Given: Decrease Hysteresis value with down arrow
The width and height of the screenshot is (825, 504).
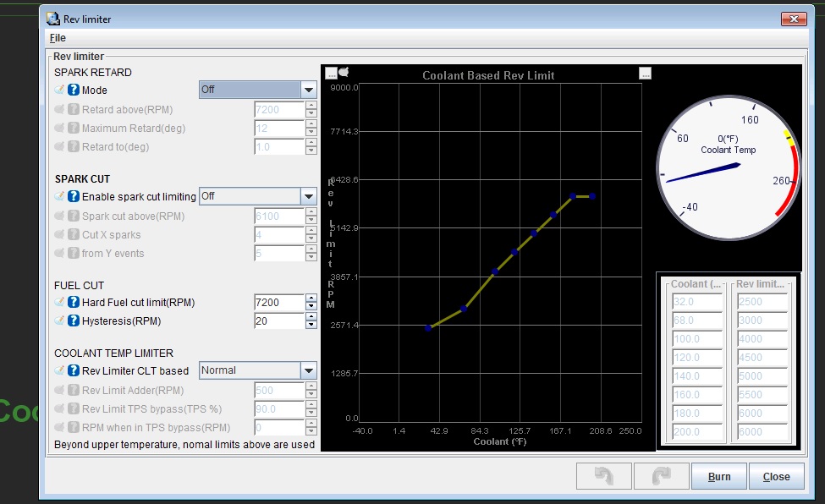Looking at the screenshot, I should pos(311,326).
